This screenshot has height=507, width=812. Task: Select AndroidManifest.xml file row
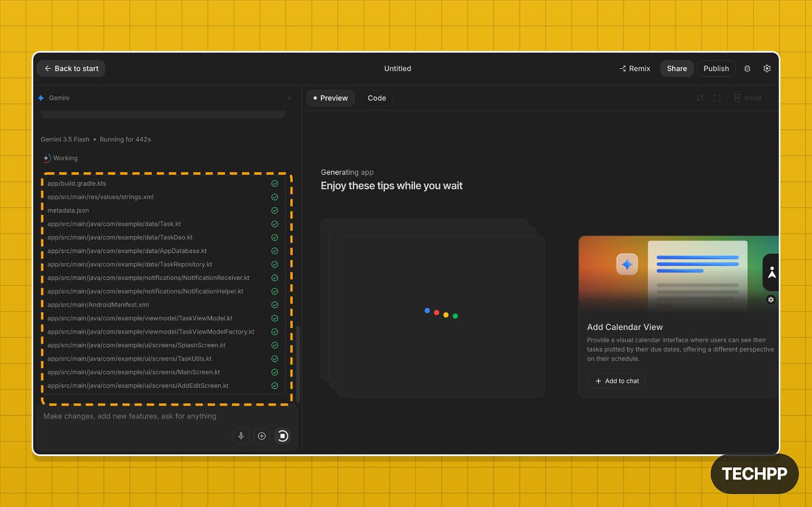click(x=162, y=305)
